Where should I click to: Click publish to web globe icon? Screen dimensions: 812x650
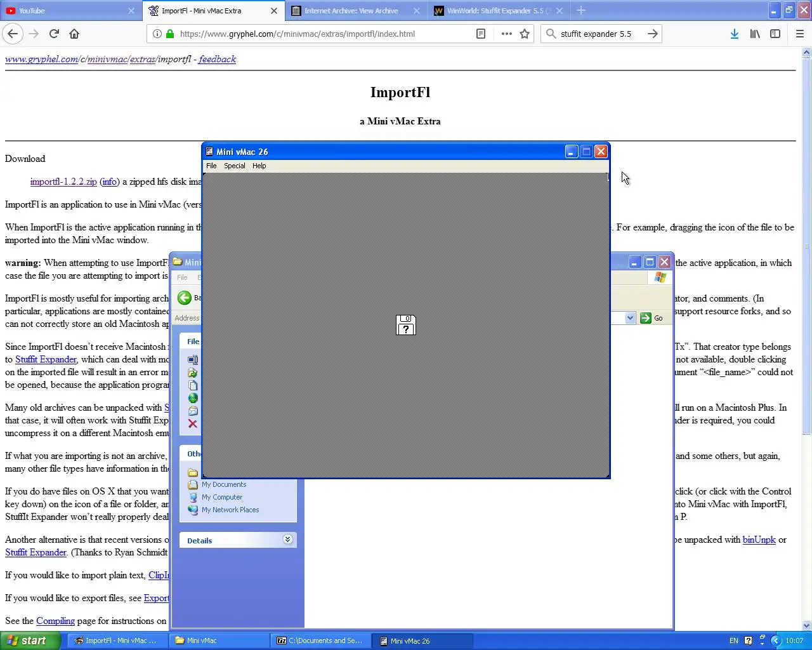(x=193, y=398)
